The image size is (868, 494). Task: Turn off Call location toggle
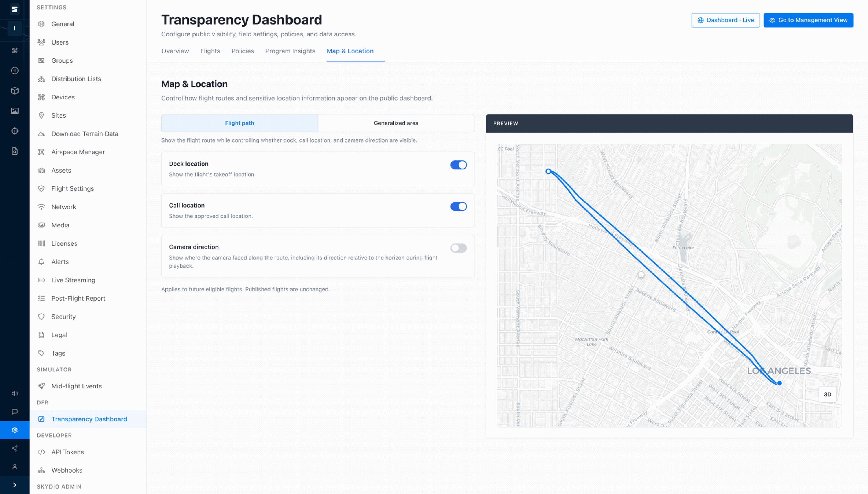pos(459,207)
